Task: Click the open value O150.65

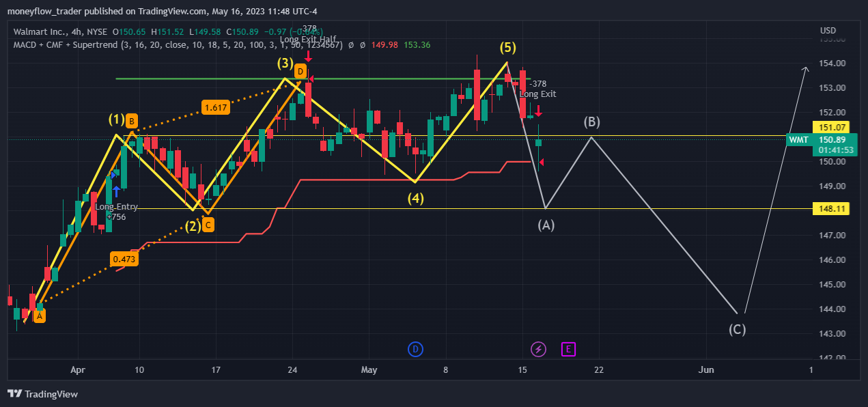Action: tap(129, 31)
